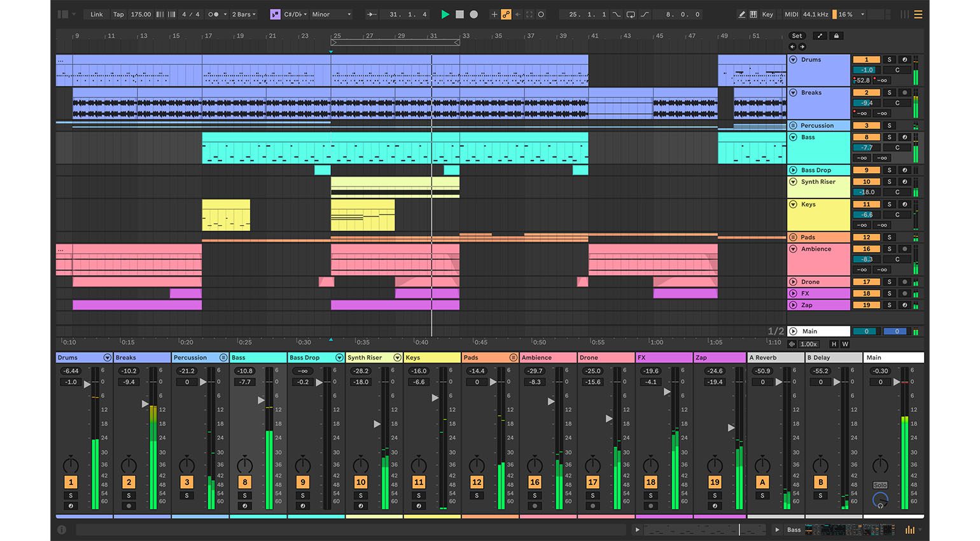Click the Re-enable Automation back arrow
Screen dimensions: 980x541
coord(517,14)
